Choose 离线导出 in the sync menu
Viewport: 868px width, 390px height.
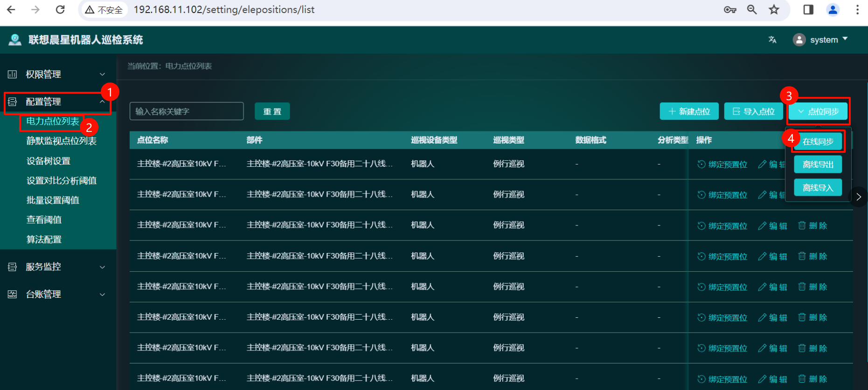click(818, 164)
